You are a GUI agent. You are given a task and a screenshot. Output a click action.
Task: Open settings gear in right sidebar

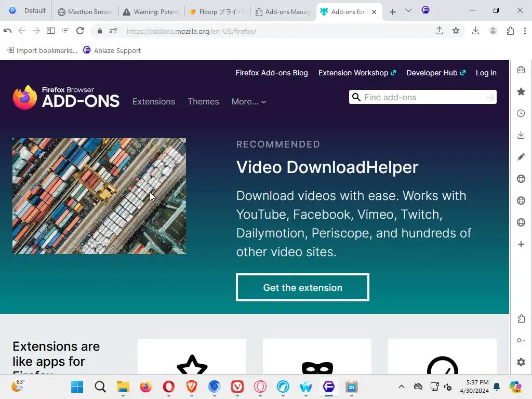coord(521,362)
